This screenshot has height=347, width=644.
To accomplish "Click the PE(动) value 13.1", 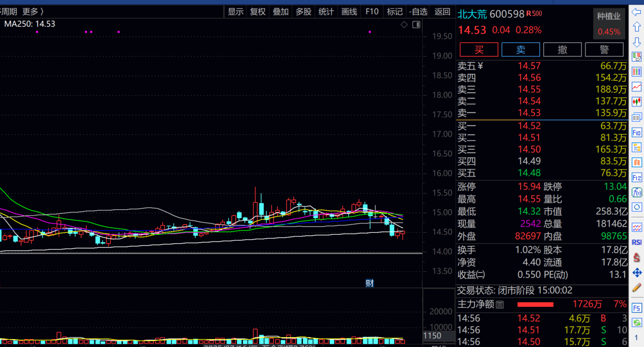I will coord(617,274).
